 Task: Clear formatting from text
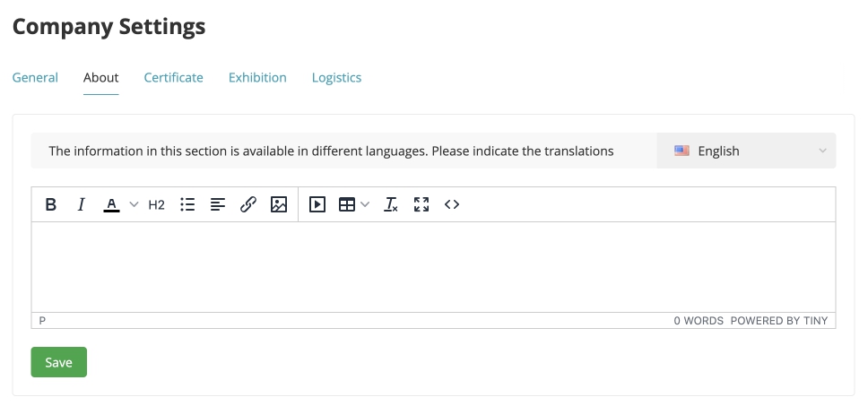click(391, 204)
